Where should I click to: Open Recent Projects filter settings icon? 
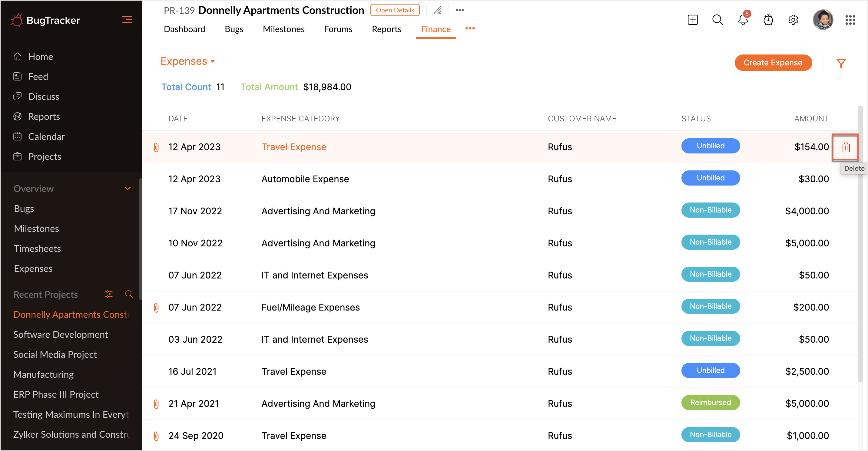pyautogui.click(x=108, y=294)
